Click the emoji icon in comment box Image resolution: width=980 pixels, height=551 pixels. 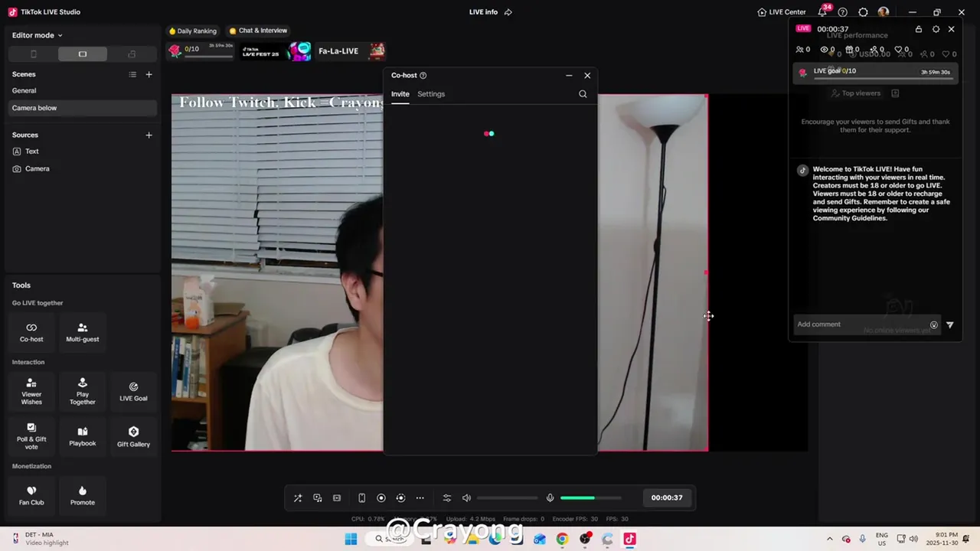(x=934, y=325)
